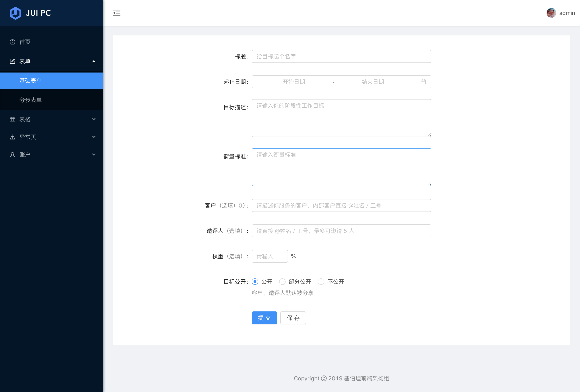Focus the 衡量标准 textarea

[341, 167]
